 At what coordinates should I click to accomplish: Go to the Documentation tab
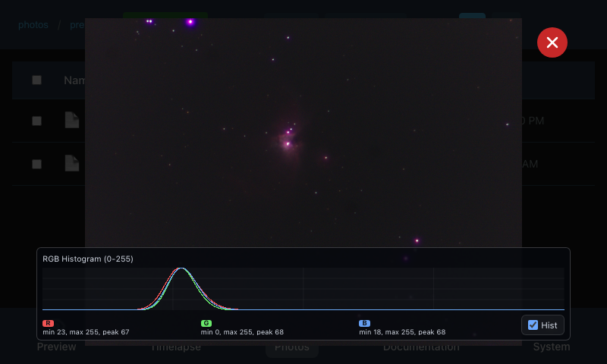(420, 347)
